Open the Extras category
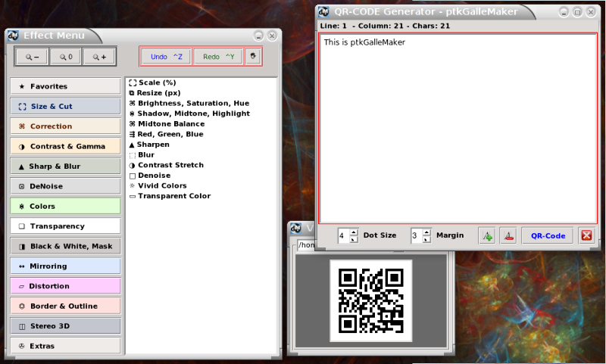 pyautogui.click(x=65, y=346)
